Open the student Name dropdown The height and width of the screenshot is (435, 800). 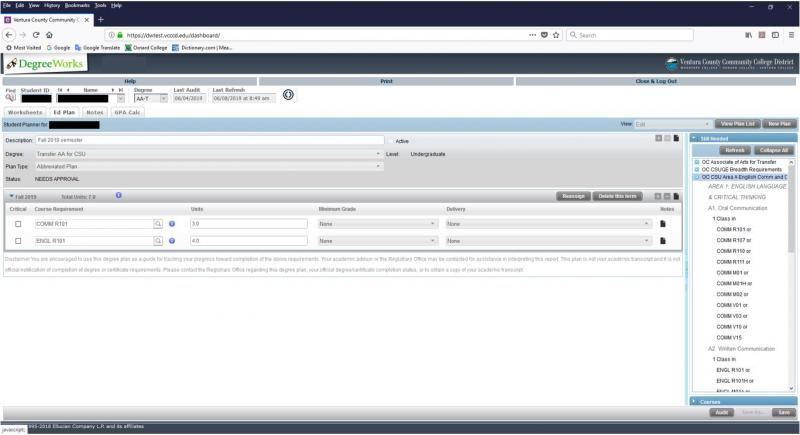[121, 98]
